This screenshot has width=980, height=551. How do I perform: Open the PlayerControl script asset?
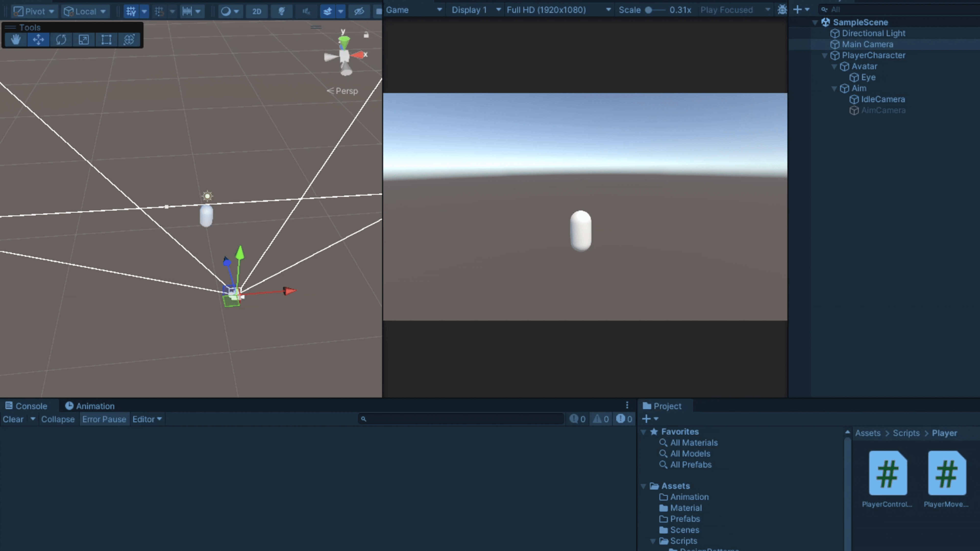[888, 473]
